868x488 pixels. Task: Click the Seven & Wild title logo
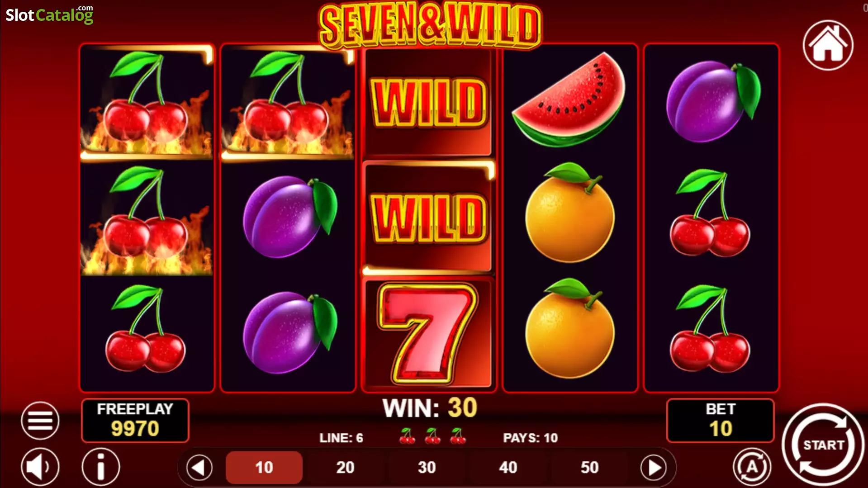click(430, 25)
